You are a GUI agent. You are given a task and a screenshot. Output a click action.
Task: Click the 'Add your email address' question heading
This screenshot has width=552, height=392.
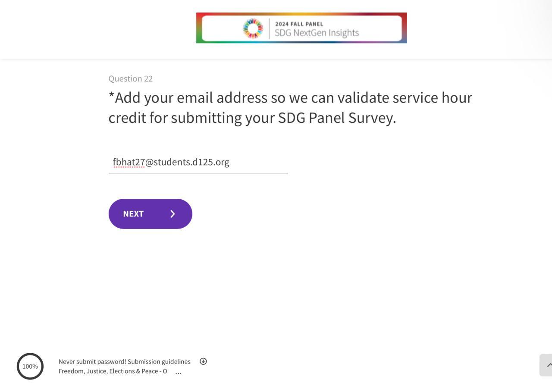pos(290,98)
